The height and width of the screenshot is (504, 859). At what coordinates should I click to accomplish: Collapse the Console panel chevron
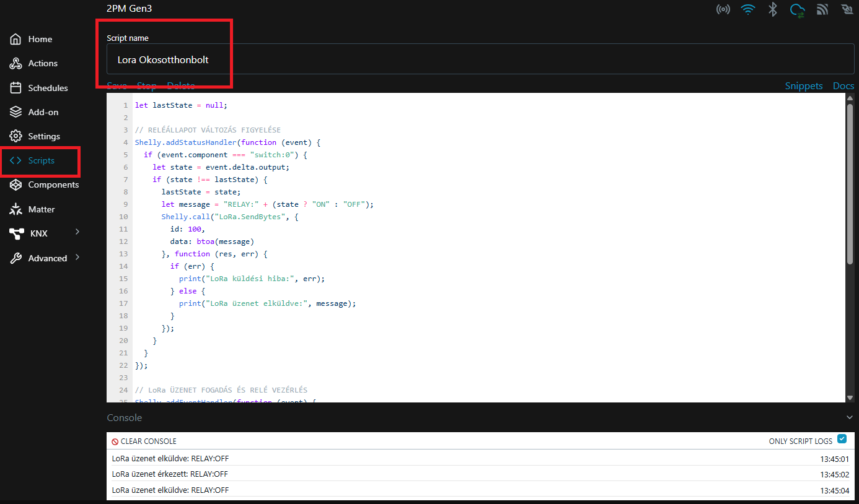click(849, 417)
